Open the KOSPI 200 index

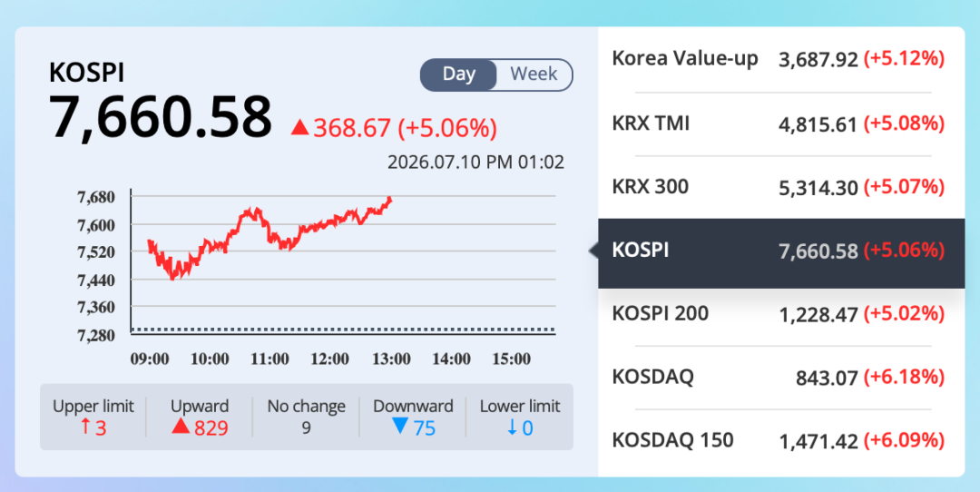781,314
